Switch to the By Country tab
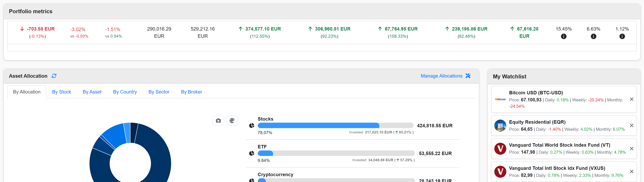The width and height of the screenshot is (644, 182). (125, 92)
